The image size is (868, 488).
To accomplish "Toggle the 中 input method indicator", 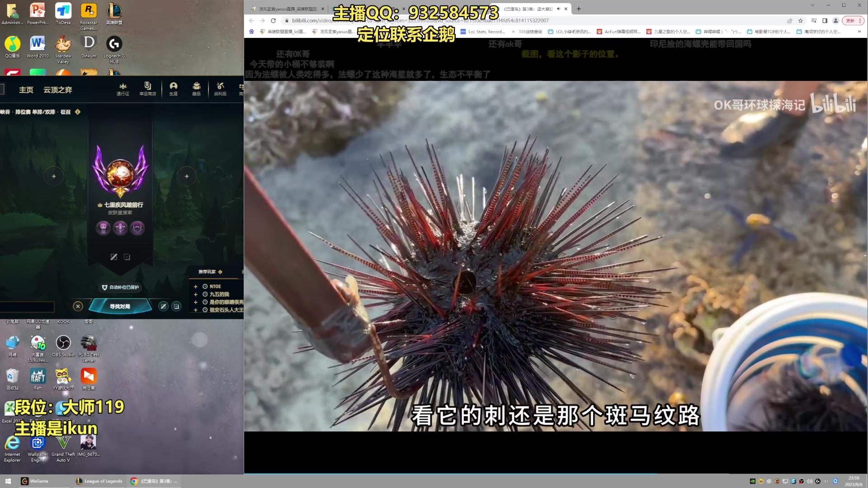I will point(826,482).
